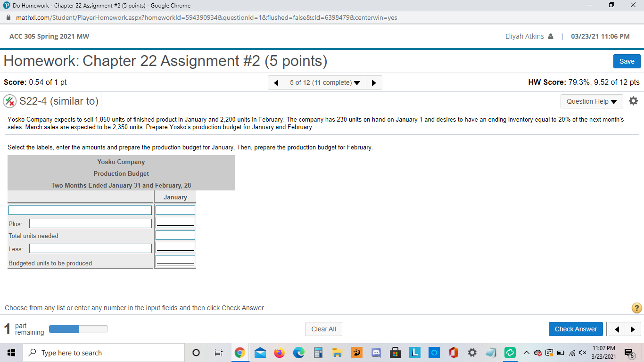Open the '5 of 12 (11 complete)' question selector
Viewport: 644px width, 362px height.
click(x=324, y=82)
